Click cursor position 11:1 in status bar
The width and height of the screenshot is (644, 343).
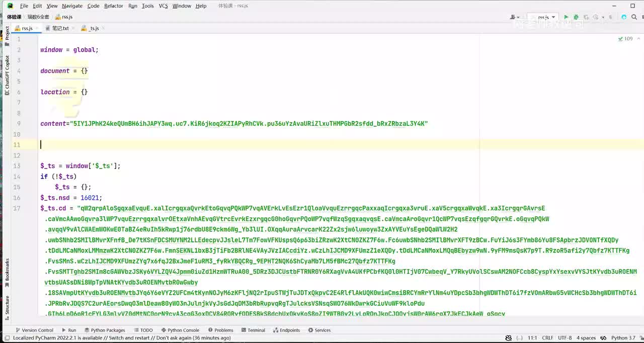pos(532,338)
